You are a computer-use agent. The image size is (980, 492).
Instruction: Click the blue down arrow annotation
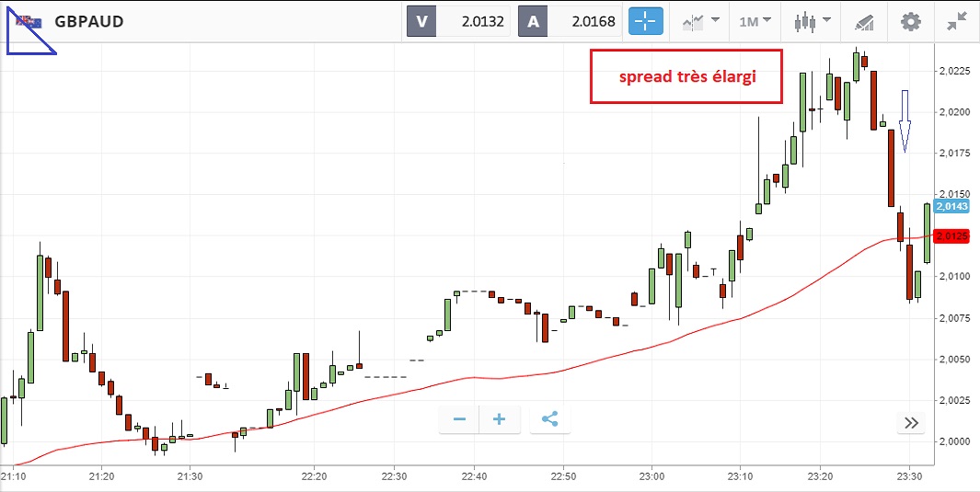(905, 120)
